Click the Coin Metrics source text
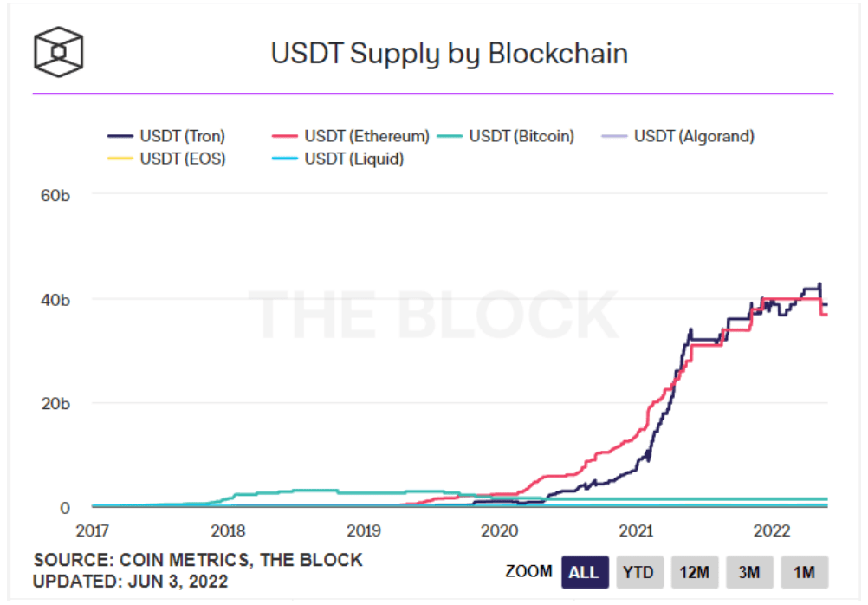 (198, 560)
